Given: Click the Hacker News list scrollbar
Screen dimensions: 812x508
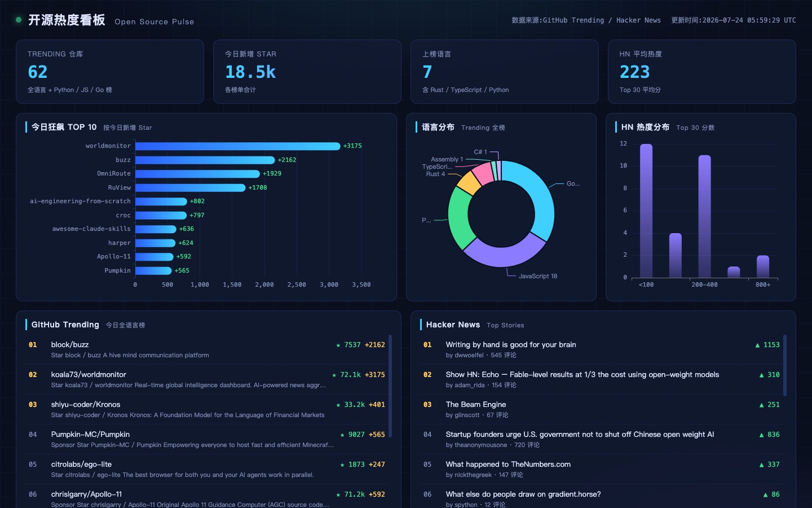Looking at the screenshot, I should click(x=785, y=365).
